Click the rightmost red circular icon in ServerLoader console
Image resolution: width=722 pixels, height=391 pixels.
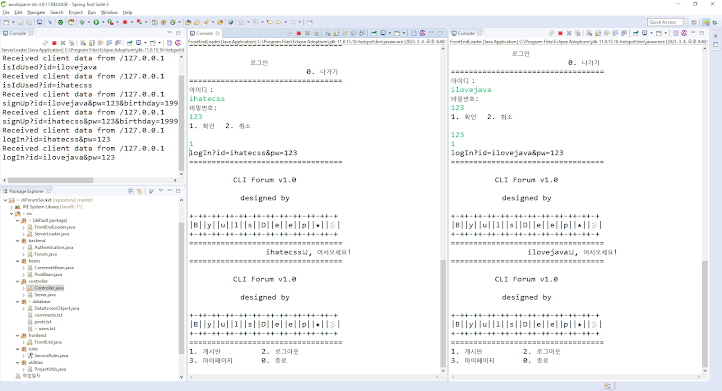pos(178,43)
